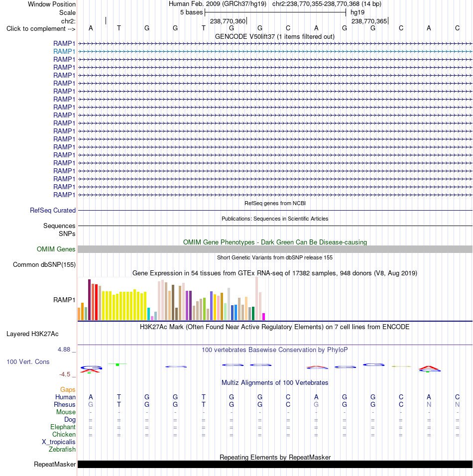The height and width of the screenshot is (476, 473).
Task: Click the Common dbSNP(155) track label
Action: pyautogui.click(x=44, y=265)
